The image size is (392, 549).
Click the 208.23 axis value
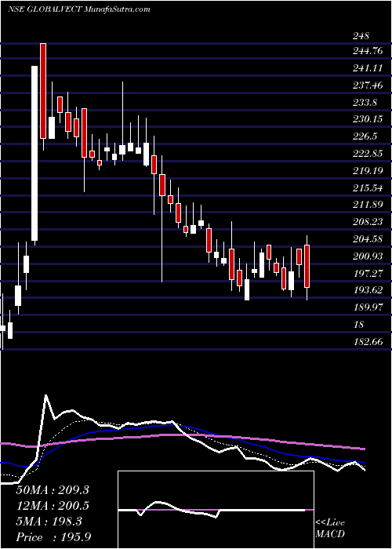tap(368, 222)
